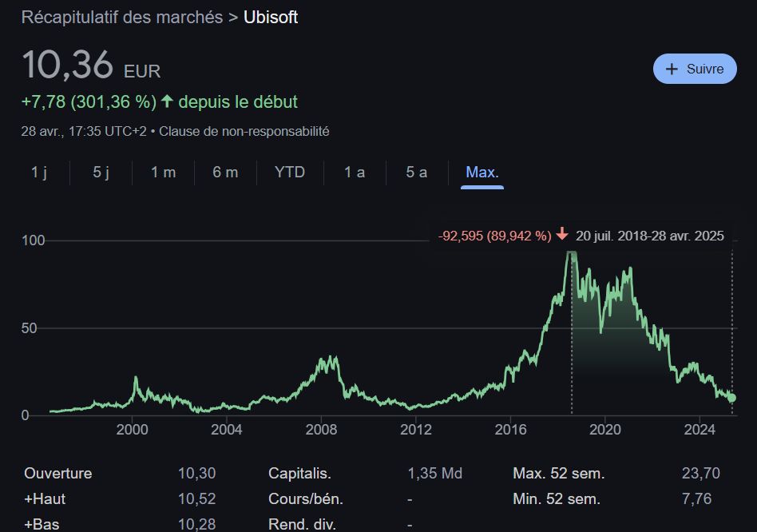Click the 100 y-axis label
The image size is (757, 532).
[x=33, y=240]
